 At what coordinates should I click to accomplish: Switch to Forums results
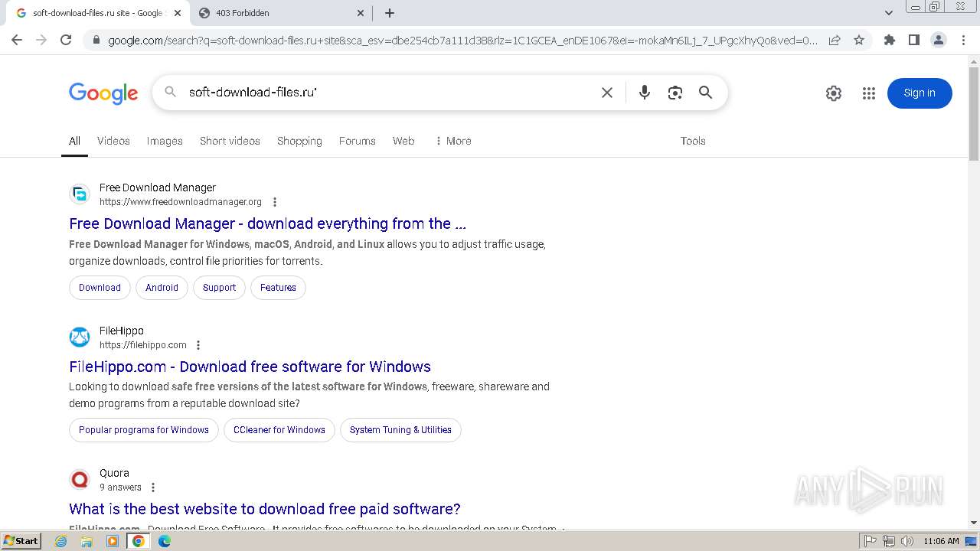click(358, 141)
